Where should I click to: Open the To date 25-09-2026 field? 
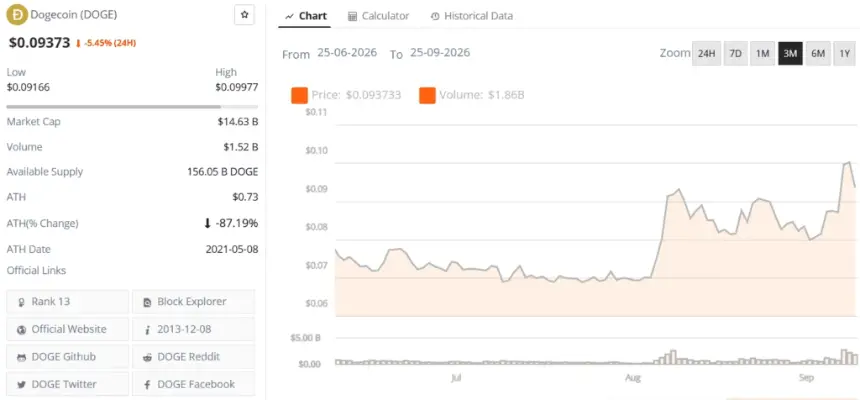click(440, 53)
